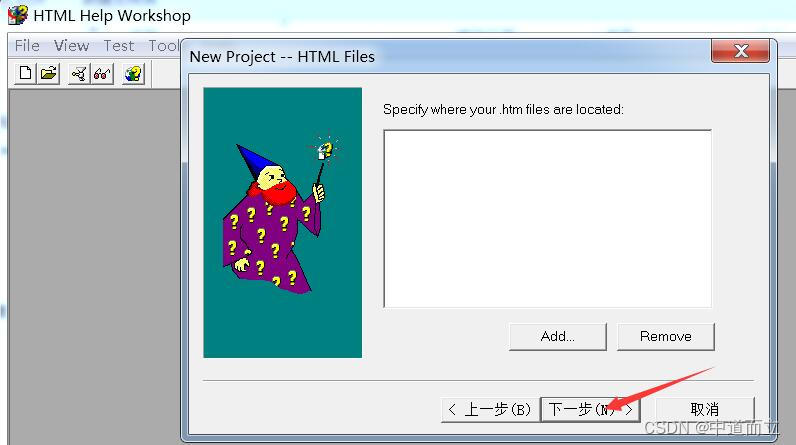Click the New file toolbar icon
The image size is (796, 445).
25,74
